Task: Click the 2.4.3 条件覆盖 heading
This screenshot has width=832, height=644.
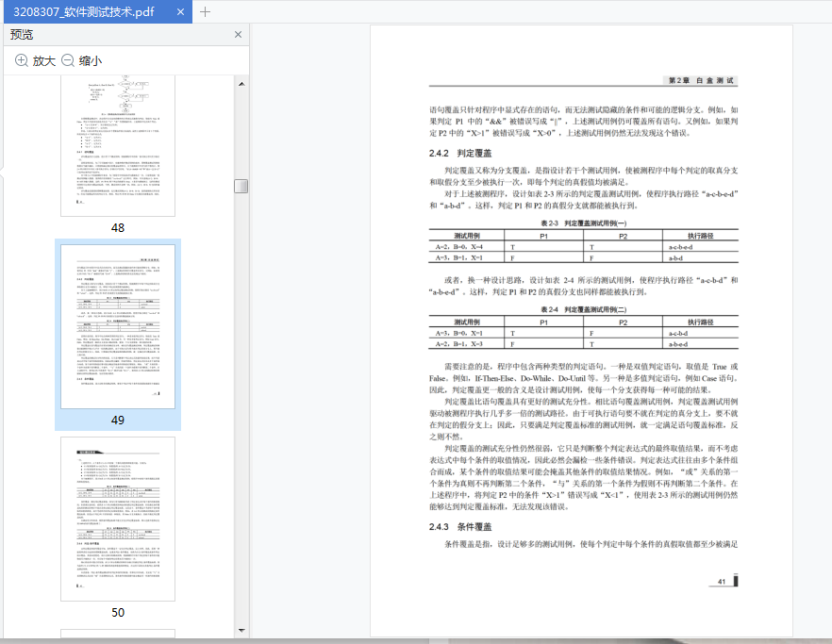Action: pyautogui.click(x=460, y=527)
